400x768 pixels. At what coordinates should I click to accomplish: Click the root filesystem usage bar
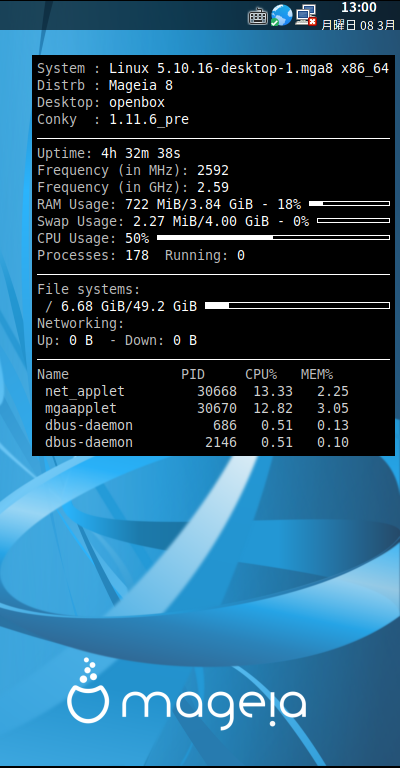coord(297,306)
